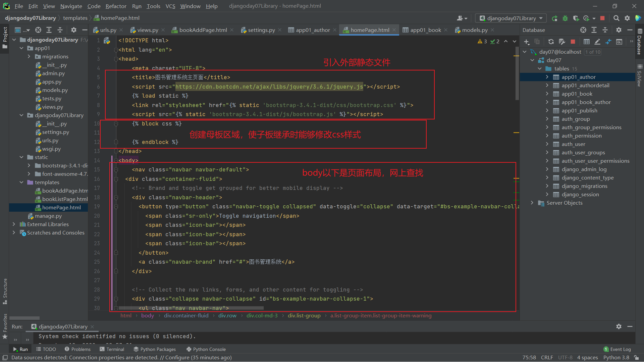This screenshot has height=362, width=644.
Task: Toggle the Database side stripe button
Action: [640, 41]
